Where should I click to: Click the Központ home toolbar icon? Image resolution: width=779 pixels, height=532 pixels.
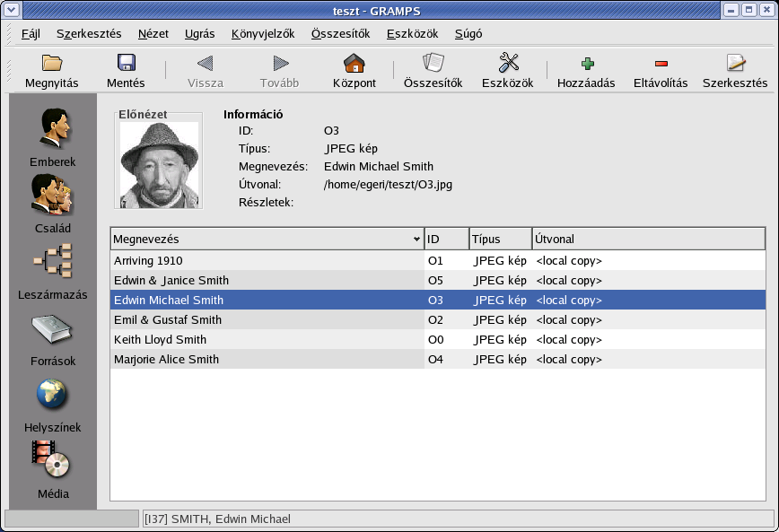click(x=354, y=65)
